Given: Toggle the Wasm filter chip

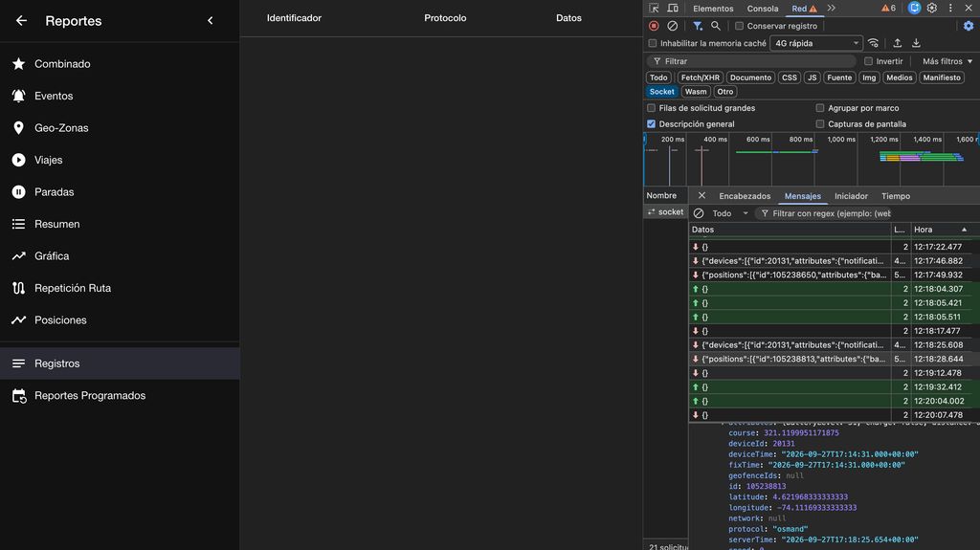Looking at the screenshot, I should tap(696, 91).
